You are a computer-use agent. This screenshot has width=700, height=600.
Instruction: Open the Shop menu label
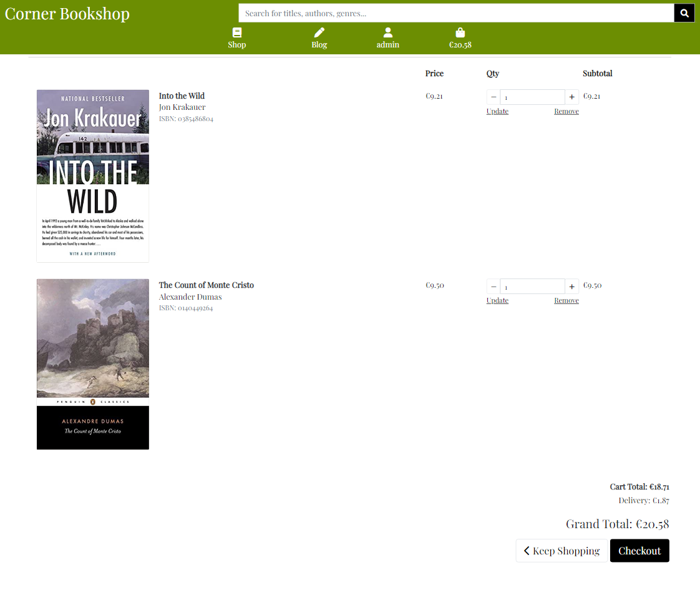(x=237, y=45)
